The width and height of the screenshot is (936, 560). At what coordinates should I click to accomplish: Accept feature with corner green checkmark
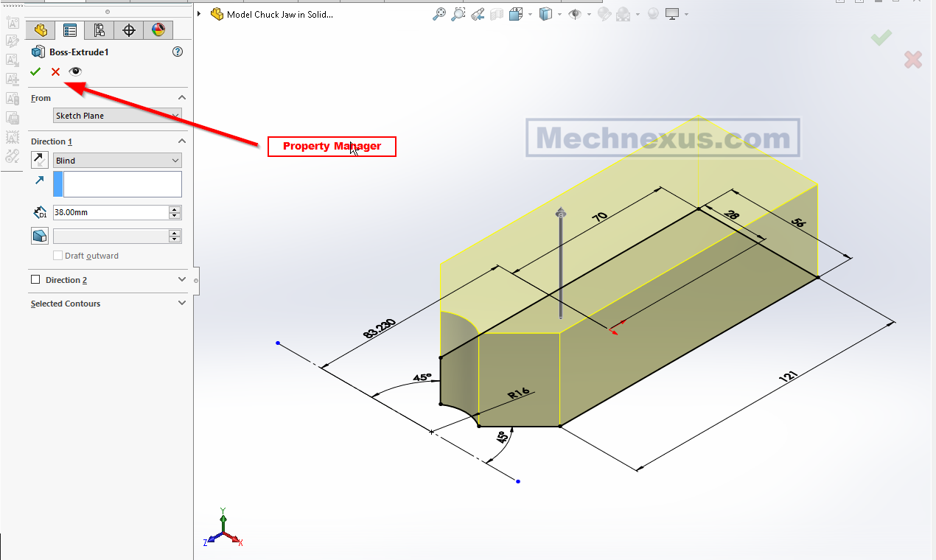[881, 37]
